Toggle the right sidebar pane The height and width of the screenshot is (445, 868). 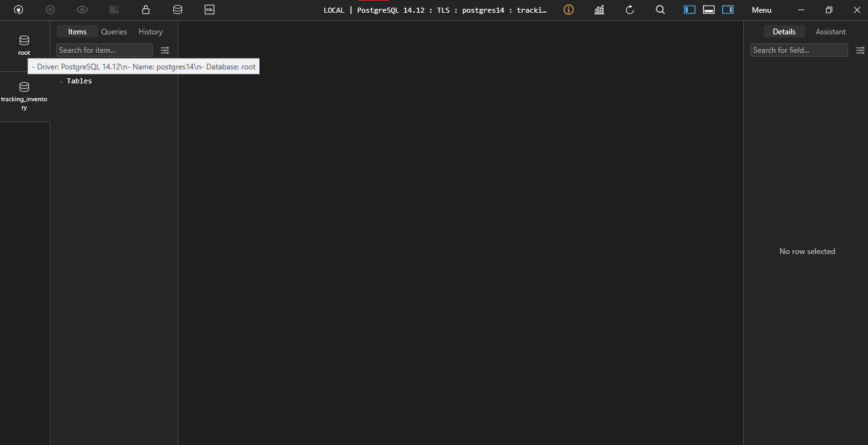coord(728,10)
